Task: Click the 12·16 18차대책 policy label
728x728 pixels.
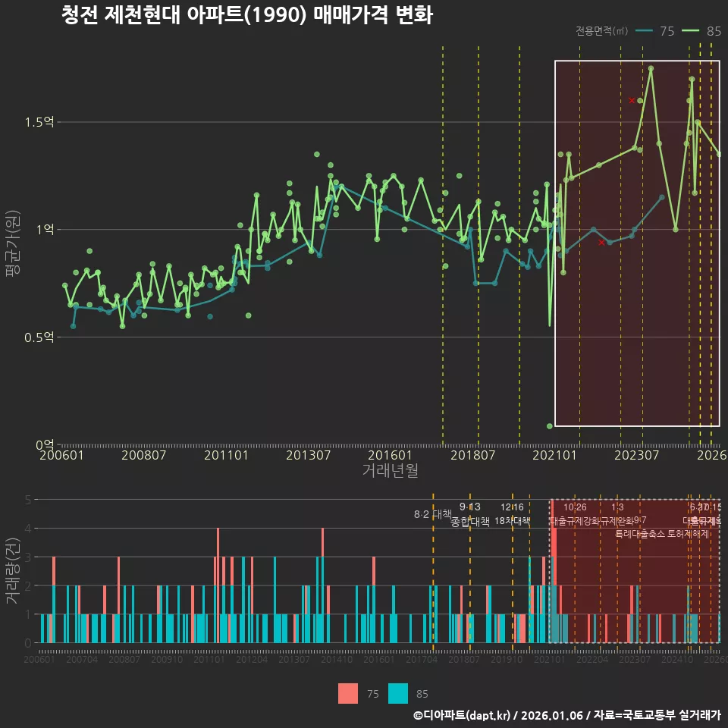Action: [x=512, y=514]
